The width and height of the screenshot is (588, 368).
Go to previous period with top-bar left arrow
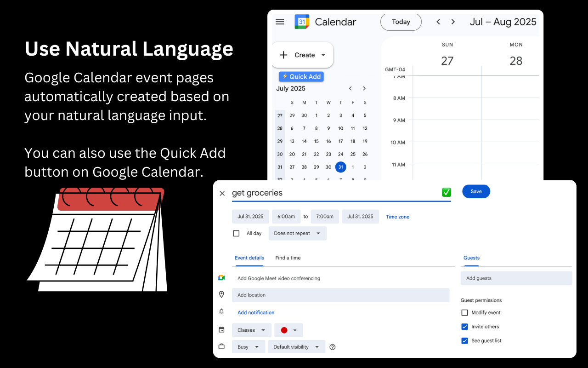click(438, 22)
